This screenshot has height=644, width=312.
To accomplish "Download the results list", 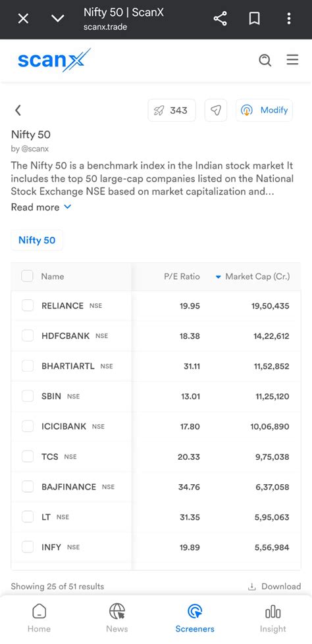I will click(x=274, y=587).
